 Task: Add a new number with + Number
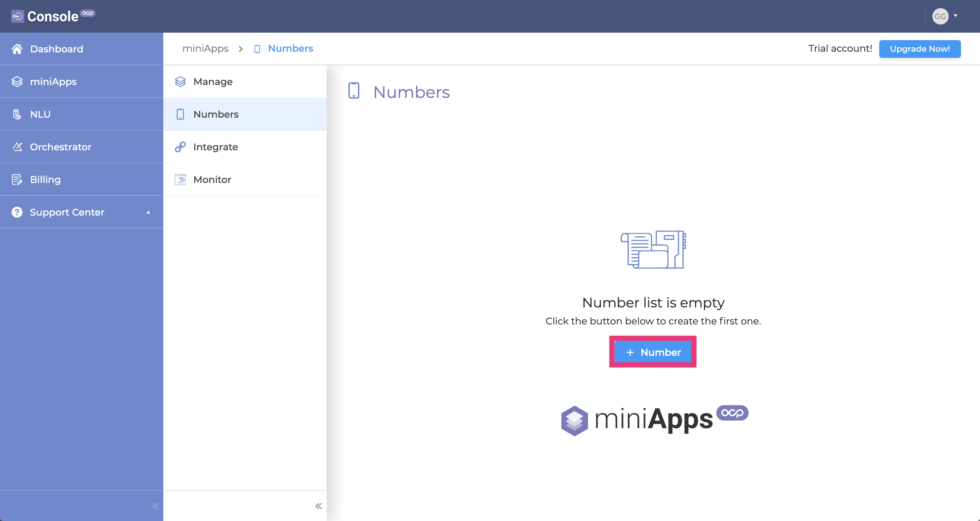click(x=653, y=352)
